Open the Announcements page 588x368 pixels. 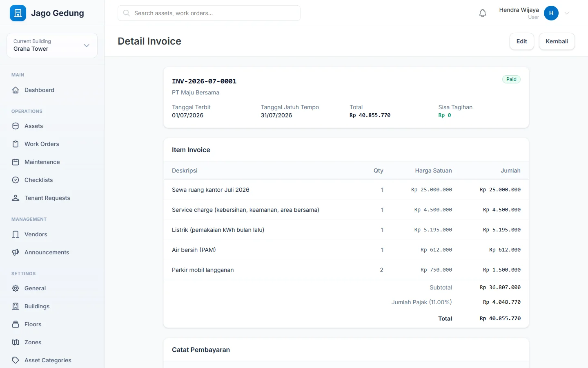click(52, 252)
